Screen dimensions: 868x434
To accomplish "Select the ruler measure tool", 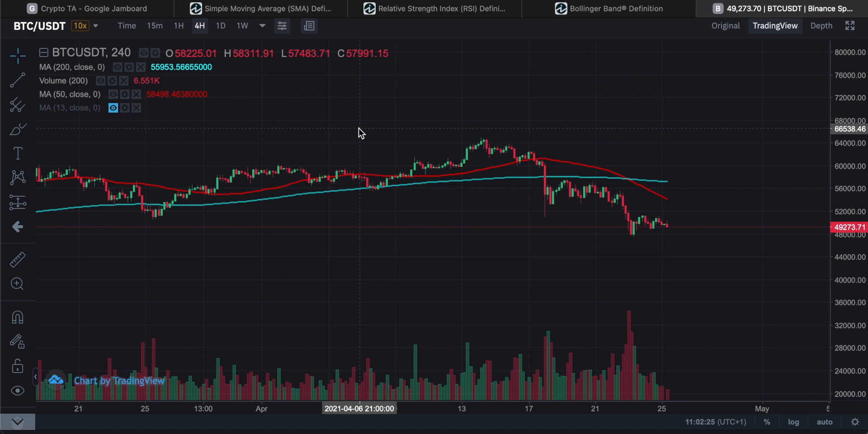I will 18,259.
